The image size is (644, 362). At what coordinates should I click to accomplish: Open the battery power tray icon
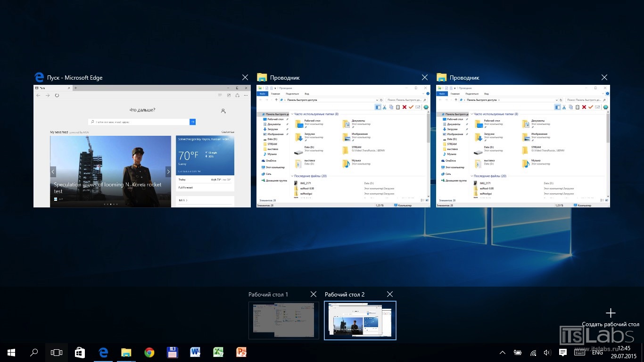518,353
